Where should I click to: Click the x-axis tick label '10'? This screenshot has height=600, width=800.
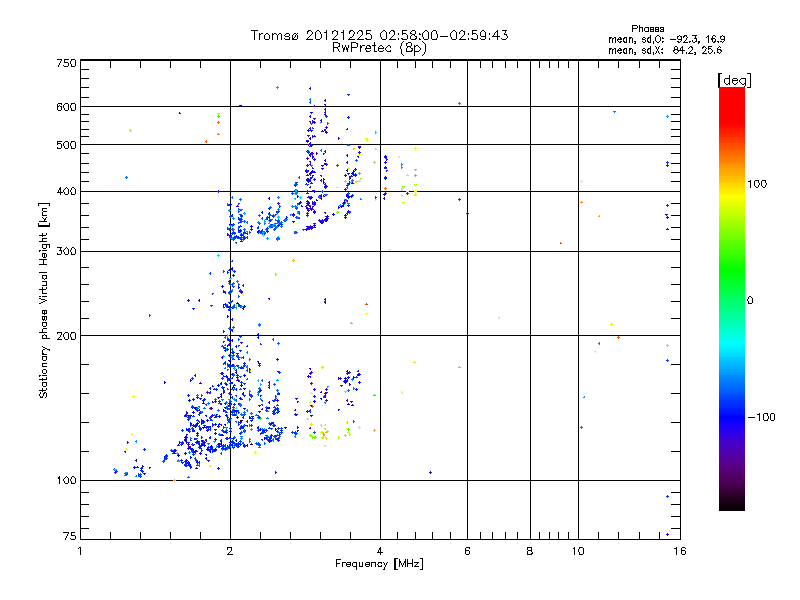(x=578, y=551)
